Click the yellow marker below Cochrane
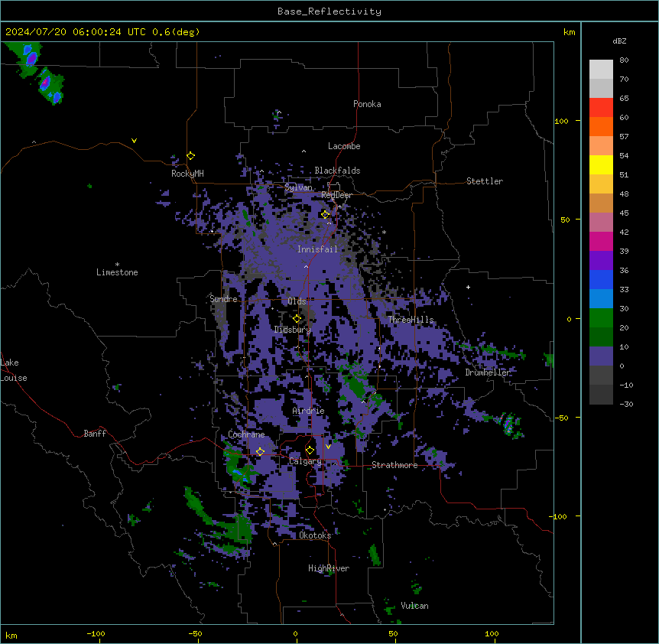The image size is (659, 644). (260, 451)
